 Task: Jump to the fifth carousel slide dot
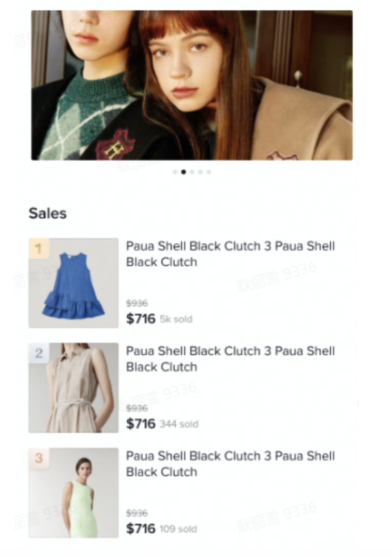pyautogui.click(x=209, y=172)
